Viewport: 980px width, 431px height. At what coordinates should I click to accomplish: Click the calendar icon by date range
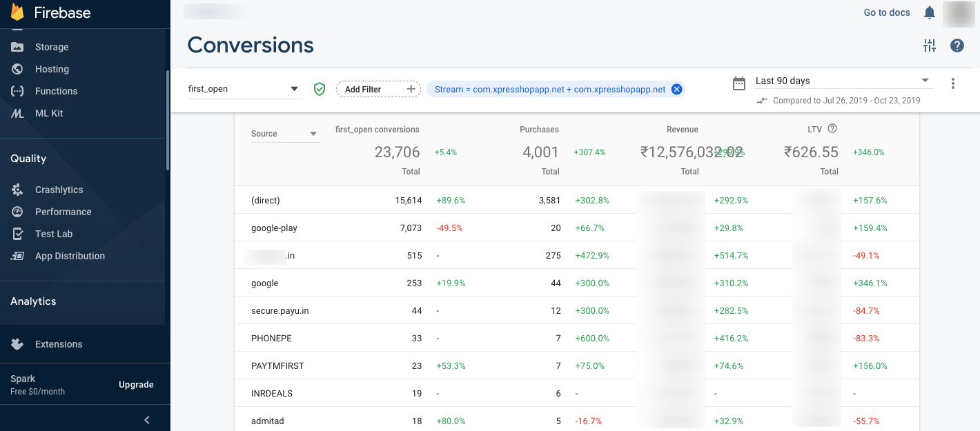[x=739, y=83]
